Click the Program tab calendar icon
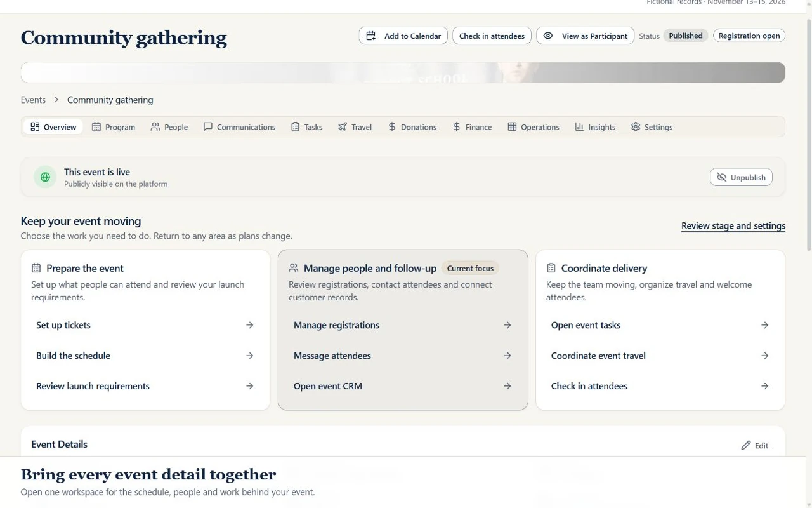The width and height of the screenshot is (812, 508). point(96,126)
